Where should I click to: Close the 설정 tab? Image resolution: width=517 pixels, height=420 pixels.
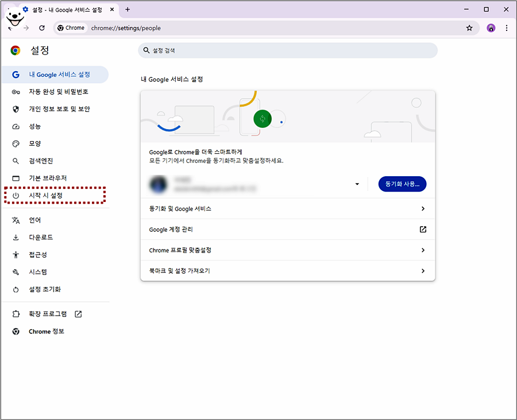[112, 10]
